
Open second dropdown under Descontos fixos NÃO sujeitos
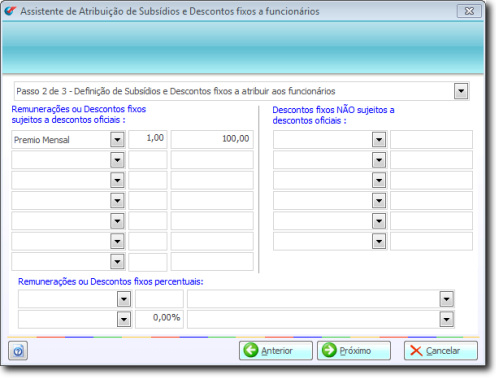[379, 160]
